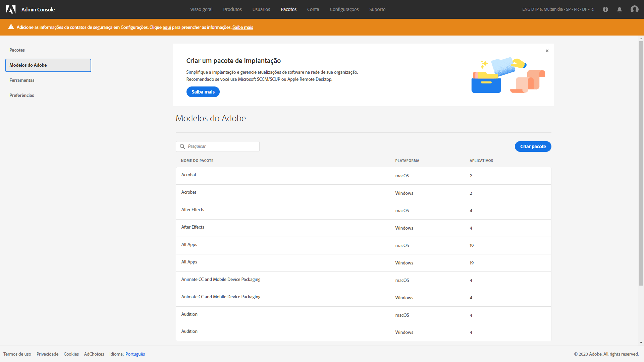644x362 pixels.
Task: Close the deployment package banner
Action: pyautogui.click(x=547, y=51)
